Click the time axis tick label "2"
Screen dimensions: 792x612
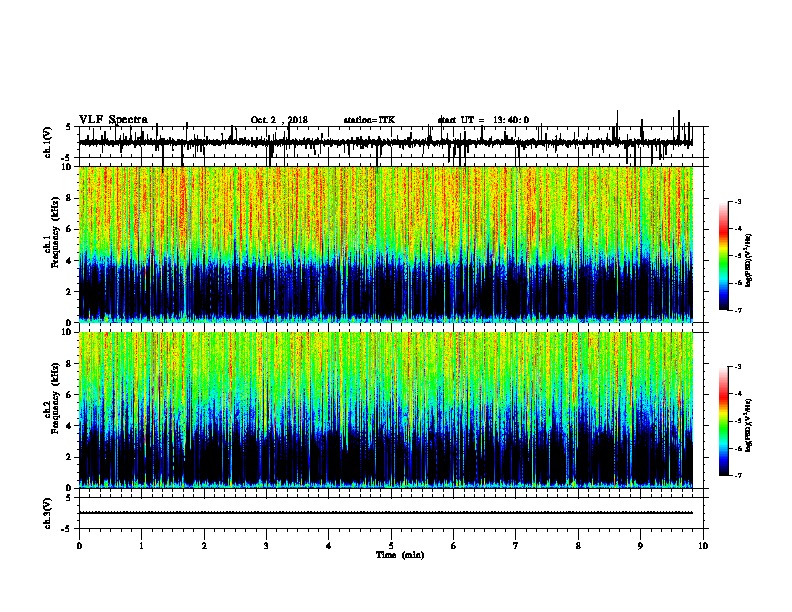coord(204,546)
